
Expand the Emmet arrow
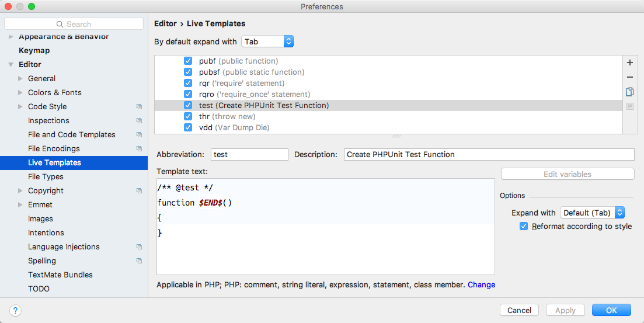tap(20, 204)
